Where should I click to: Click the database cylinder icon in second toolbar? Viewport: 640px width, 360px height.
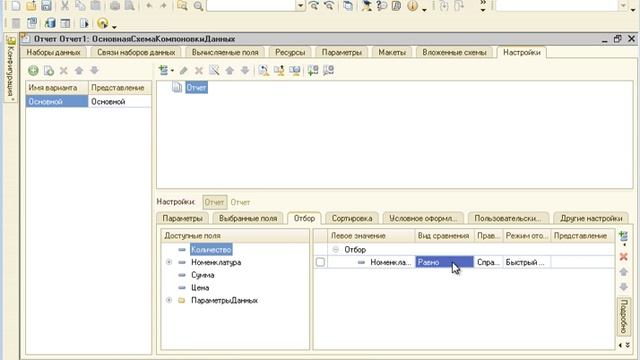pyautogui.click(x=50, y=23)
